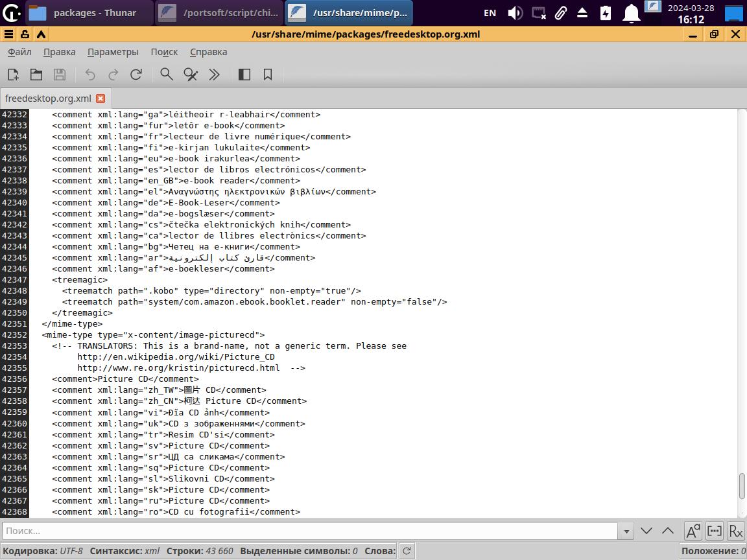Switch to packages - Thunar taskbar window
This screenshot has height=560, width=747.
click(x=89, y=13)
